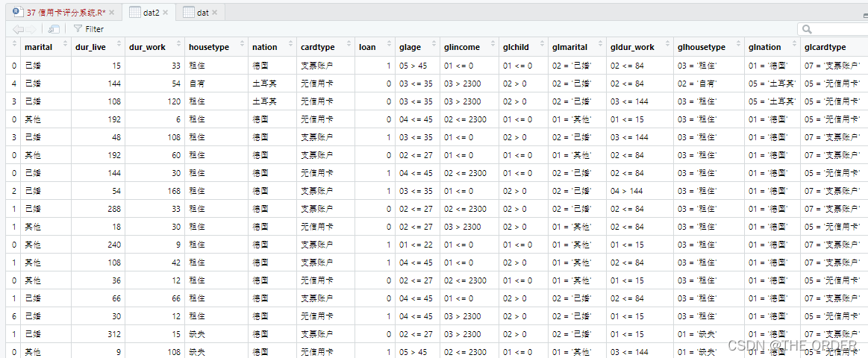Viewport: 868px width, 358px height.
Task: Select the dur_live cell with value 312
Action: pyautogui.click(x=98, y=333)
